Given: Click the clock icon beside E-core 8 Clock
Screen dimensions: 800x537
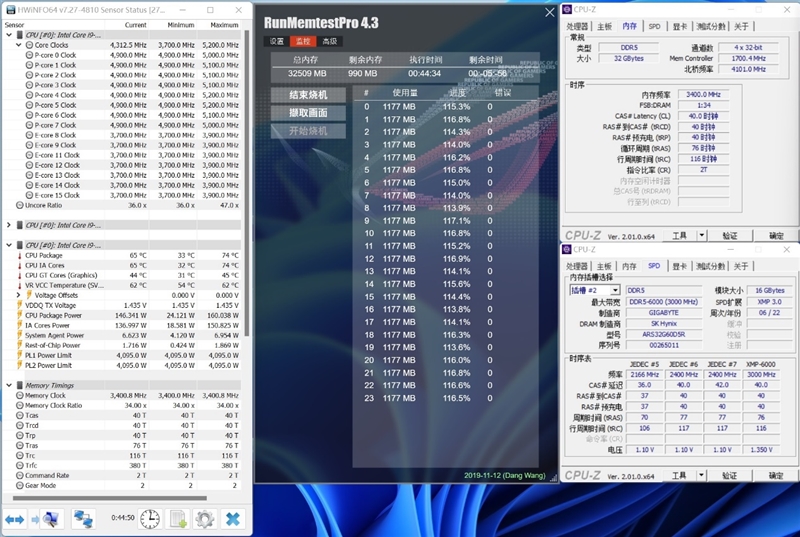Looking at the screenshot, I should pyautogui.click(x=30, y=135).
